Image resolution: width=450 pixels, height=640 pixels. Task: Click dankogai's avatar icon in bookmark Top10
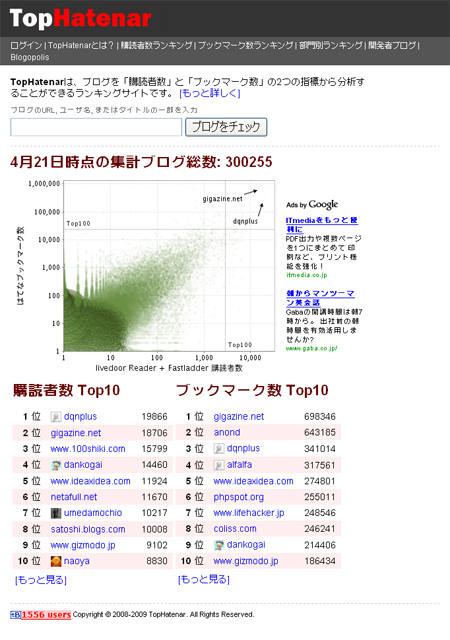219,545
